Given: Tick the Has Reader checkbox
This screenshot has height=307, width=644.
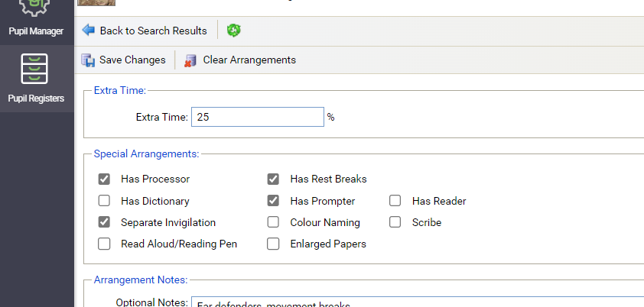Looking at the screenshot, I should pyautogui.click(x=395, y=202).
